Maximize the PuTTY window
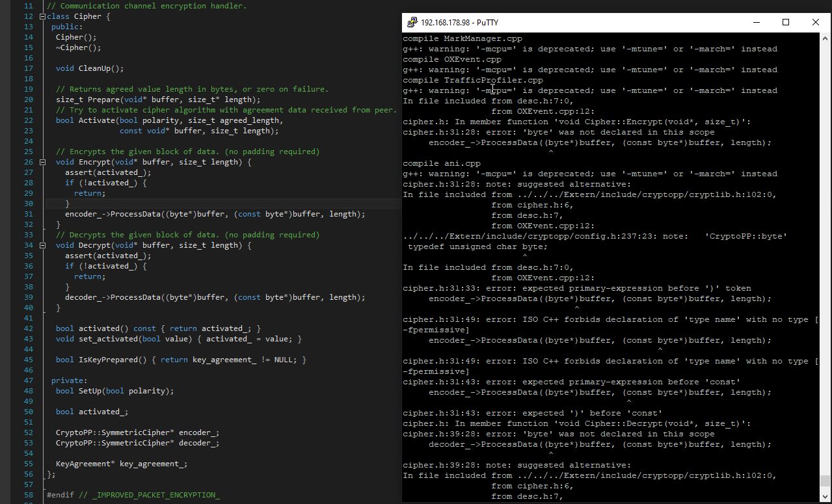Viewport: 832px width, 504px height. (x=786, y=22)
